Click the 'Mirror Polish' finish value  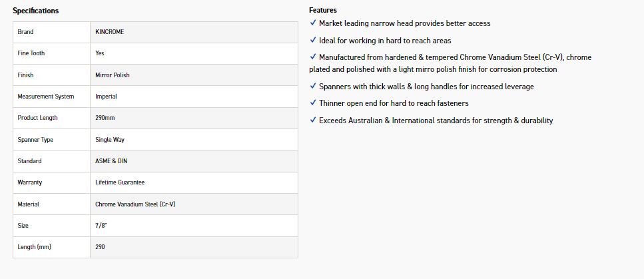click(x=113, y=75)
